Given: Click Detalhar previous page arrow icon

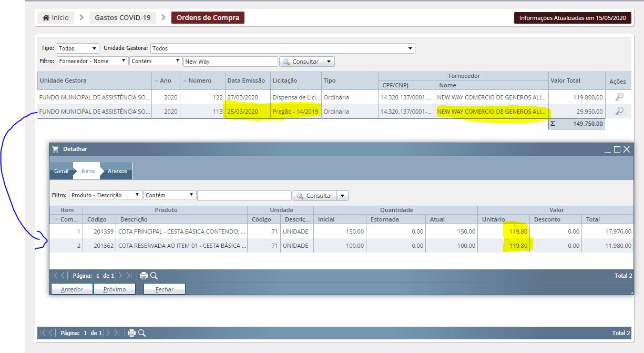Looking at the screenshot, I should (63, 276).
